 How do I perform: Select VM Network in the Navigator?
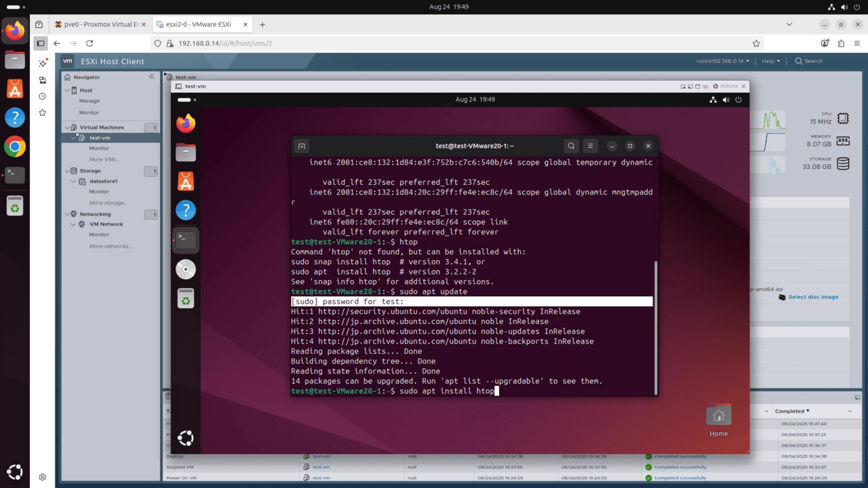(106, 224)
